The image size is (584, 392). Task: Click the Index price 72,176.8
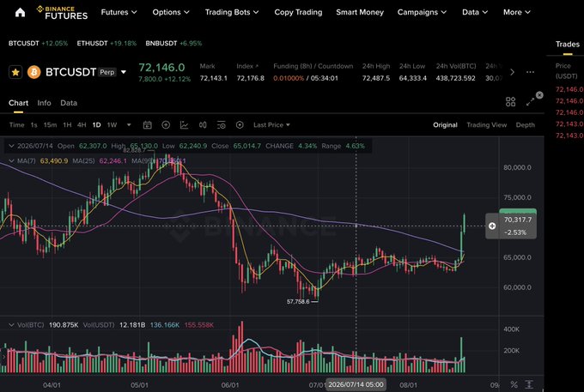click(x=250, y=78)
